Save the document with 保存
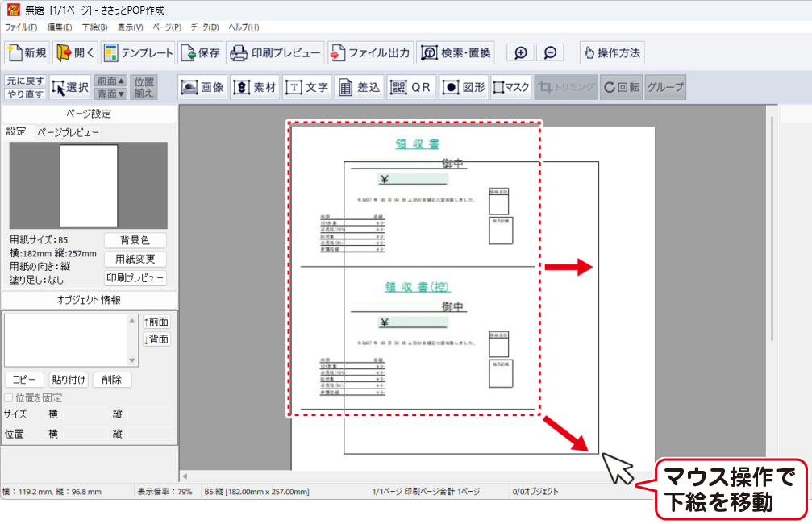812x524 pixels. [200, 53]
